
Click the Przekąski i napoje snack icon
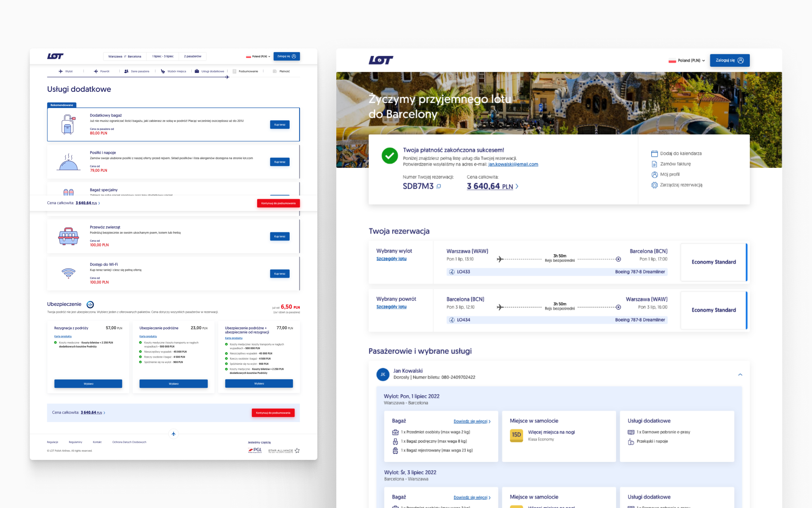tap(631, 442)
